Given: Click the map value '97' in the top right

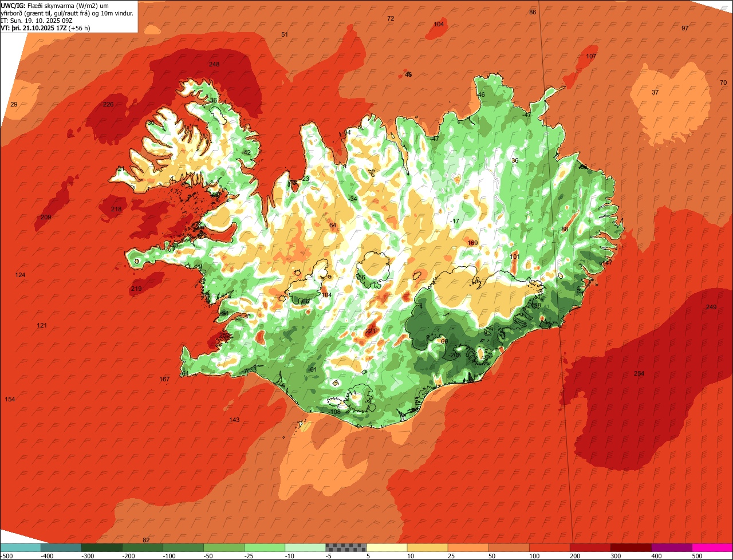Looking at the screenshot, I should pyautogui.click(x=685, y=28).
